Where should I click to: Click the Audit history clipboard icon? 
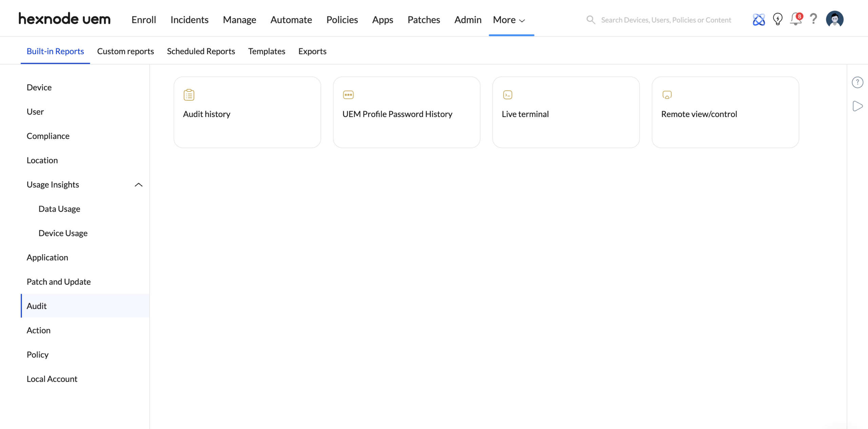[189, 95]
